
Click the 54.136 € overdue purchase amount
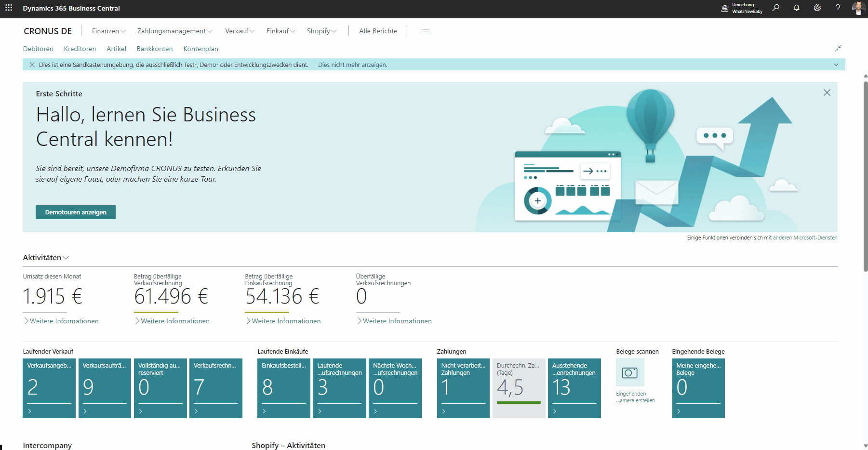click(x=282, y=296)
